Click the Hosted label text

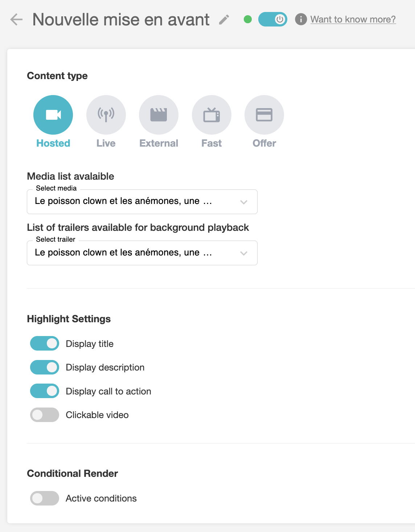tap(53, 143)
